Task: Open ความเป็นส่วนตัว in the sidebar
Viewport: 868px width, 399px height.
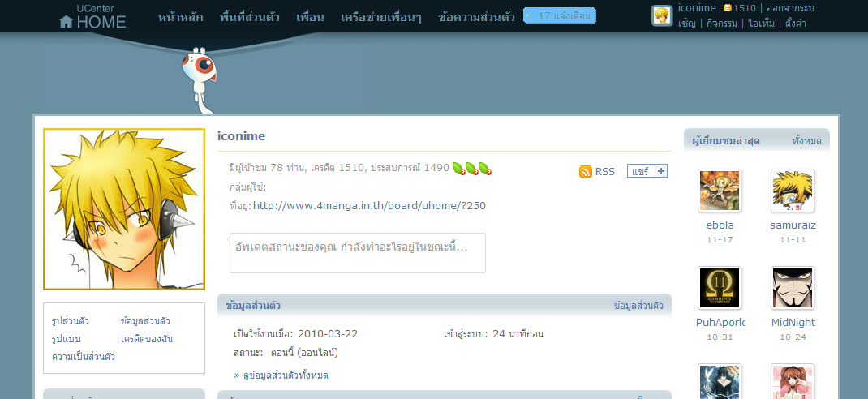Action: point(84,356)
